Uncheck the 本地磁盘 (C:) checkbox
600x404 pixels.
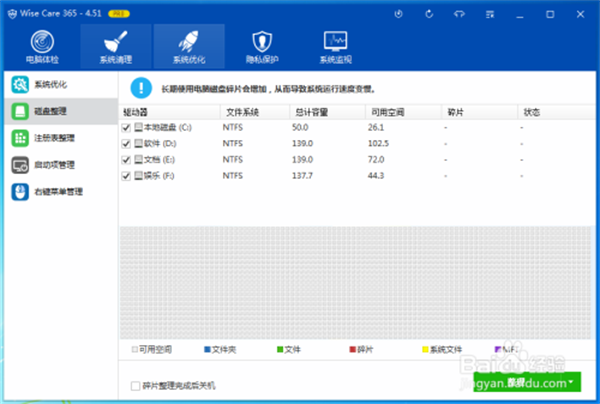(x=126, y=127)
